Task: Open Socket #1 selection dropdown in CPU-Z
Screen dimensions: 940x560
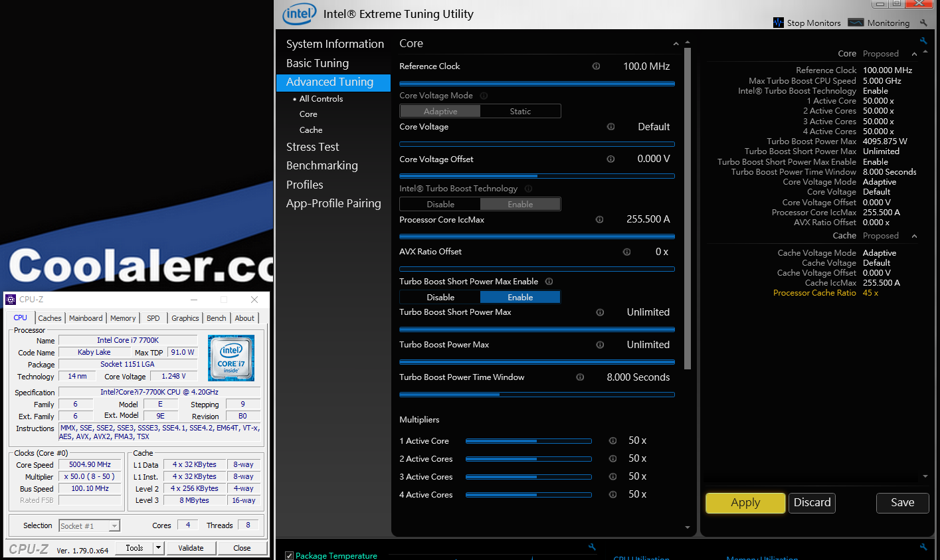Action: [x=114, y=526]
